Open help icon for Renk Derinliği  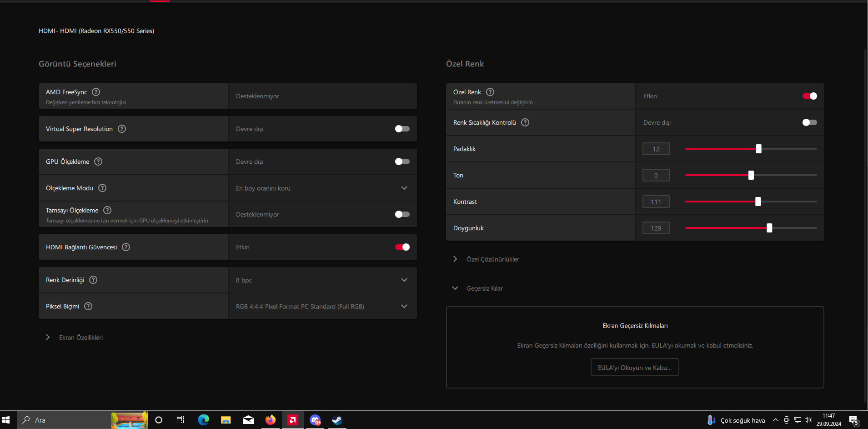click(x=93, y=280)
